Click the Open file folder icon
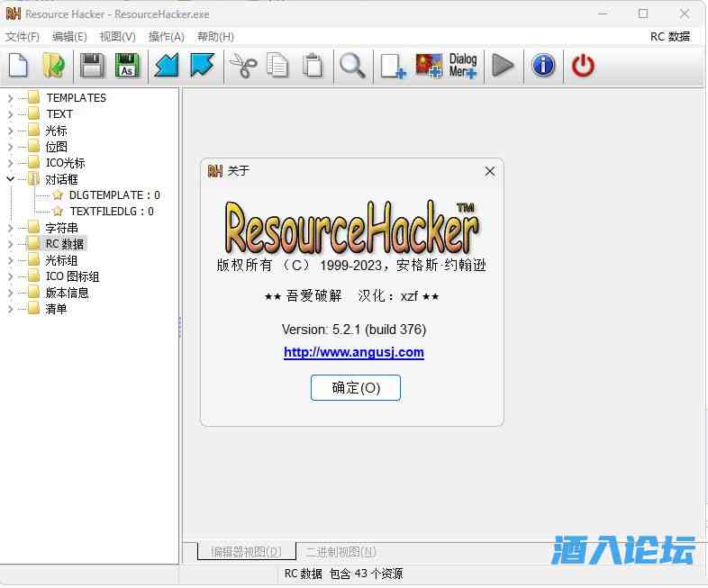The width and height of the screenshot is (708, 588). [x=53, y=66]
